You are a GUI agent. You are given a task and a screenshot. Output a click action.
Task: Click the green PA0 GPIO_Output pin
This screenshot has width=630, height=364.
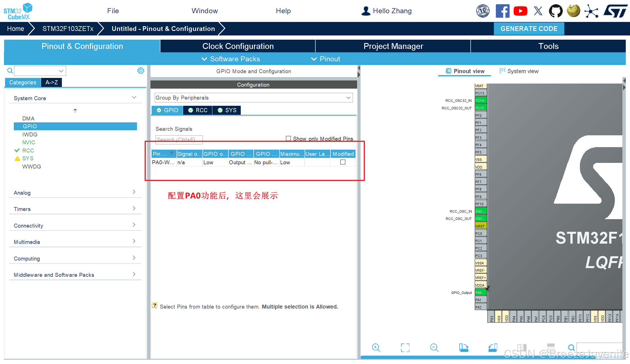(480, 293)
